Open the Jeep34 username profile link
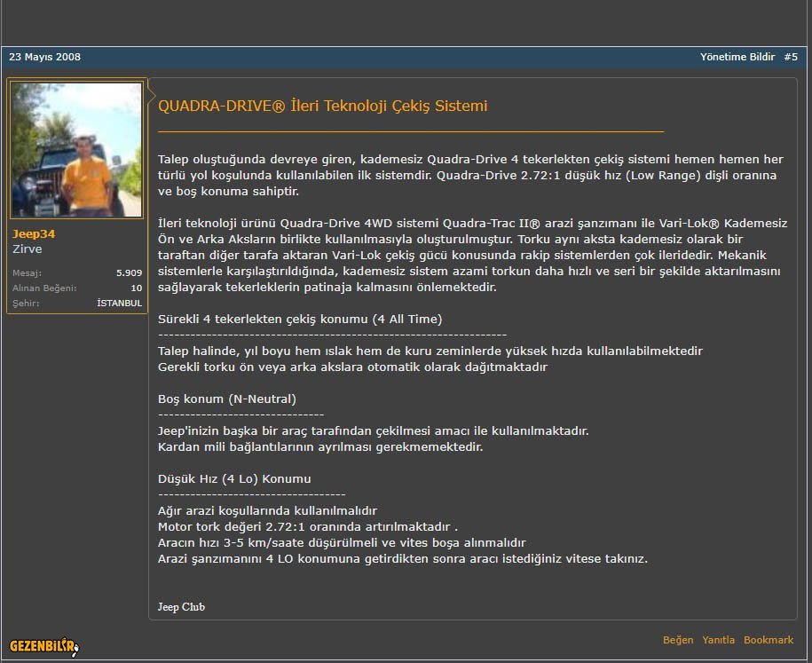 (x=34, y=233)
